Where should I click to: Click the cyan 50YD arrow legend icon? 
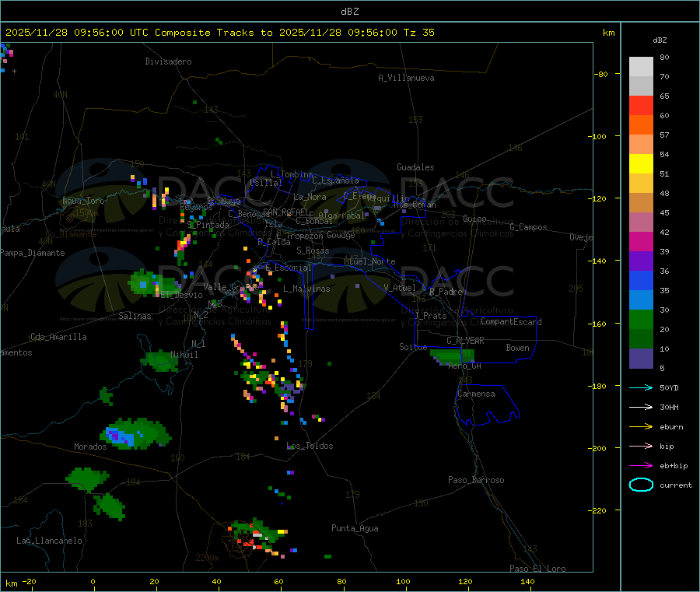tap(641, 387)
